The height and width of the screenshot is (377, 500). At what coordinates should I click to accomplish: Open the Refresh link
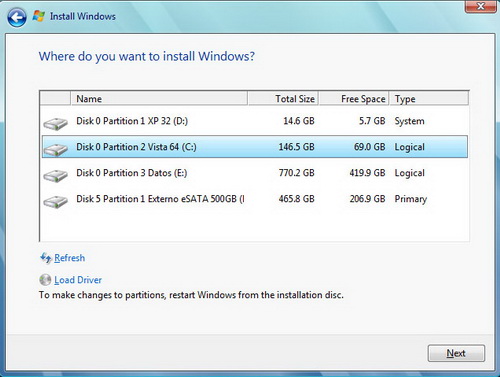click(x=69, y=258)
